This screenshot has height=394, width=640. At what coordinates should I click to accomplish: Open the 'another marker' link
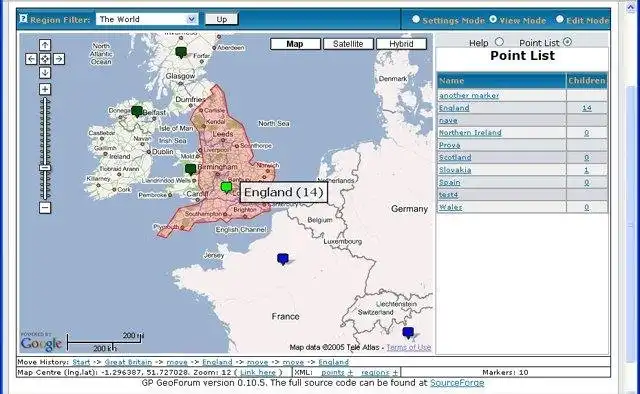click(x=469, y=96)
